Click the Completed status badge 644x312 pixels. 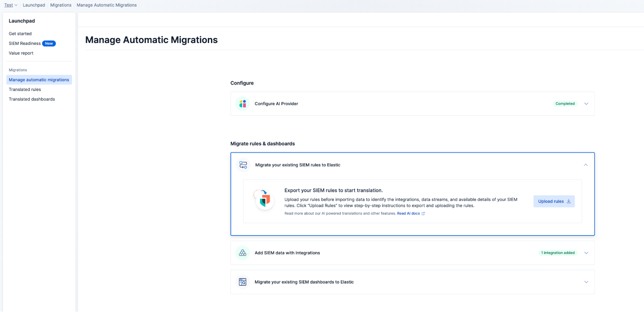[x=565, y=104]
